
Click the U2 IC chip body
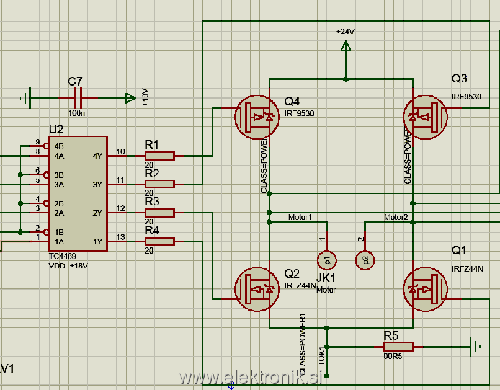[78, 194]
